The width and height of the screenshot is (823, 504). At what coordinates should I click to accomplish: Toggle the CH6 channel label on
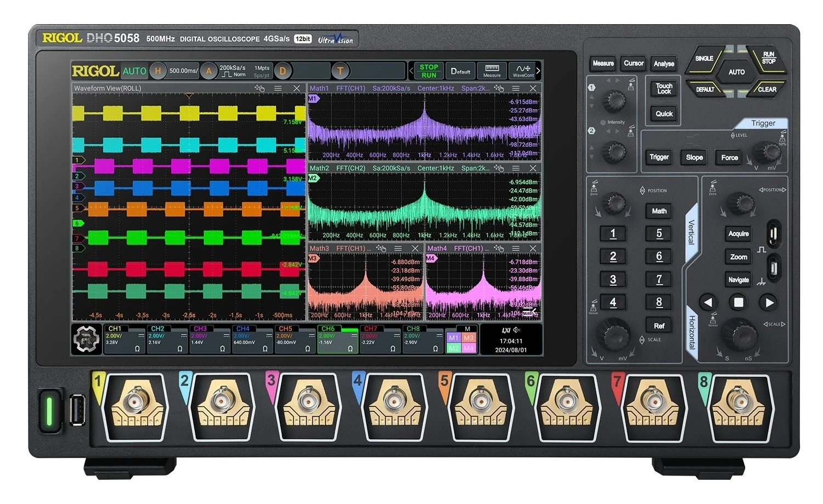pos(328,329)
